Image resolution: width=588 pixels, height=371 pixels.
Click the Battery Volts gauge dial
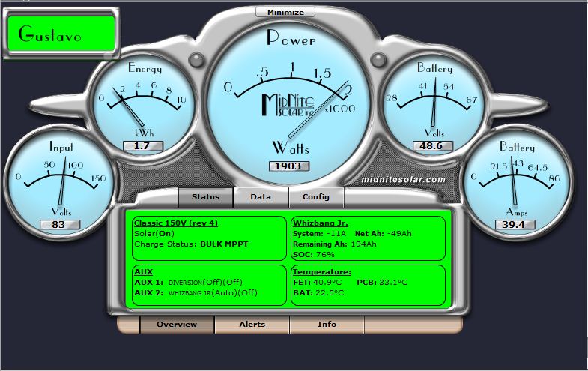click(x=434, y=105)
